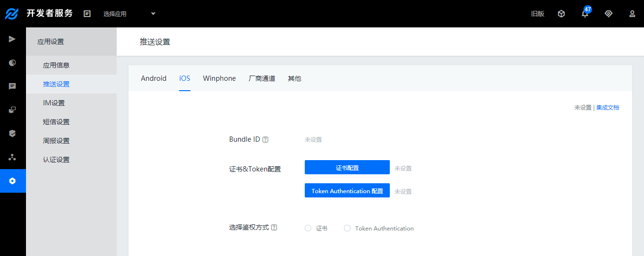Open the pie chart statistics icon
644x256 pixels.
pyautogui.click(x=12, y=62)
